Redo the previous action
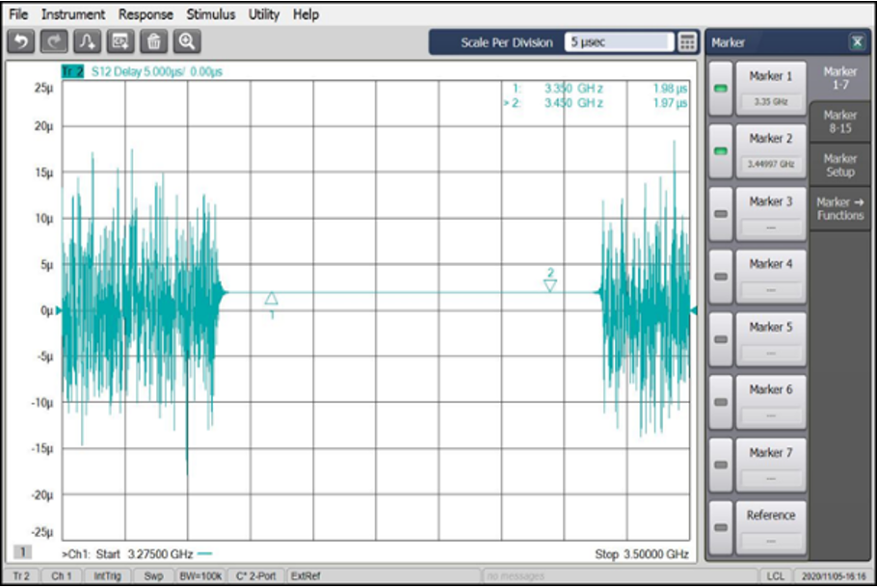 (x=54, y=40)
